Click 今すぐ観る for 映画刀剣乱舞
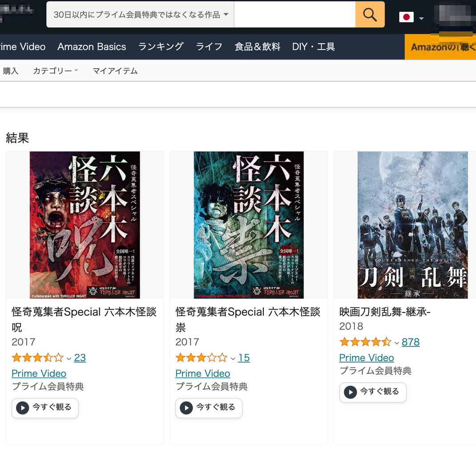The height and width of the screenshot is (456, 476). tap(373, 392)
